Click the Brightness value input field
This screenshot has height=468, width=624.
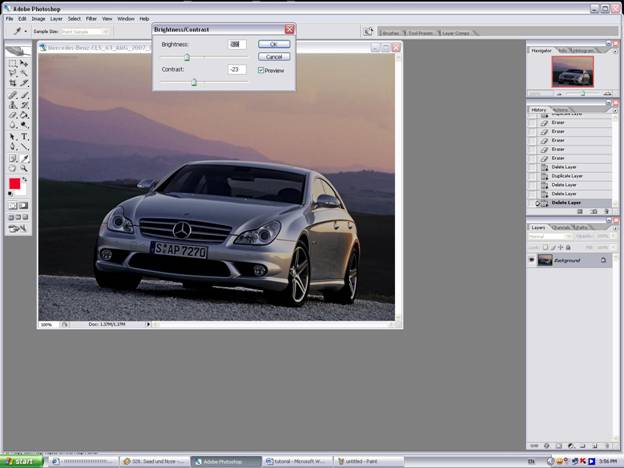pos(236,45)
